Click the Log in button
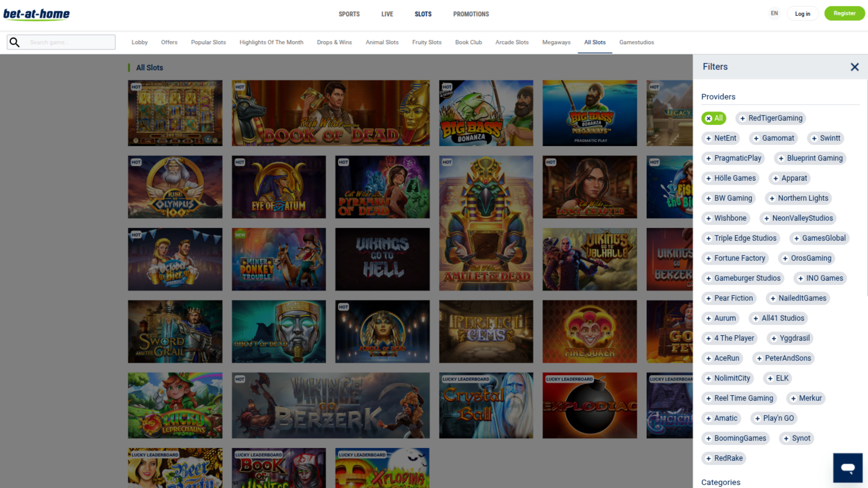868x488 pixels. click(x=802, y=13)
